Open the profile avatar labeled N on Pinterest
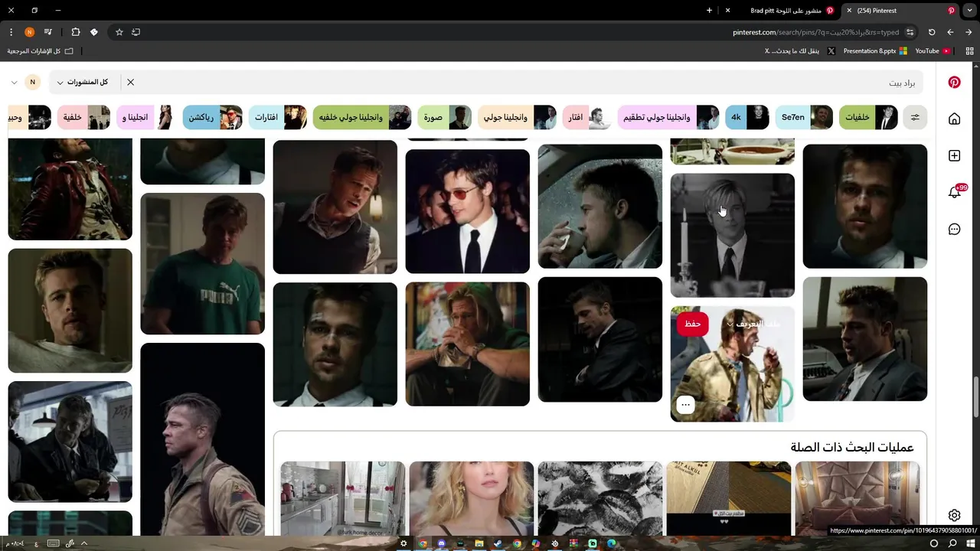Screen dimensions: 980x551 32,82
